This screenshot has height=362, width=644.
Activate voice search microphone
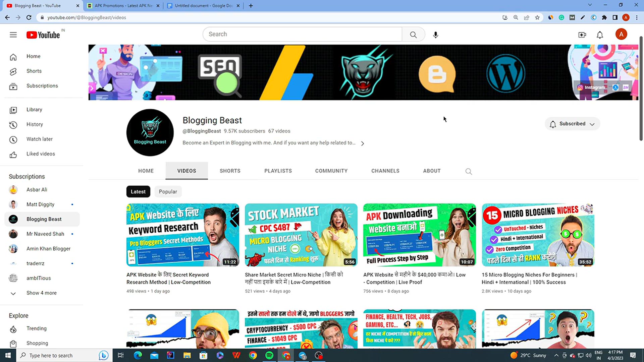point(435,35)
